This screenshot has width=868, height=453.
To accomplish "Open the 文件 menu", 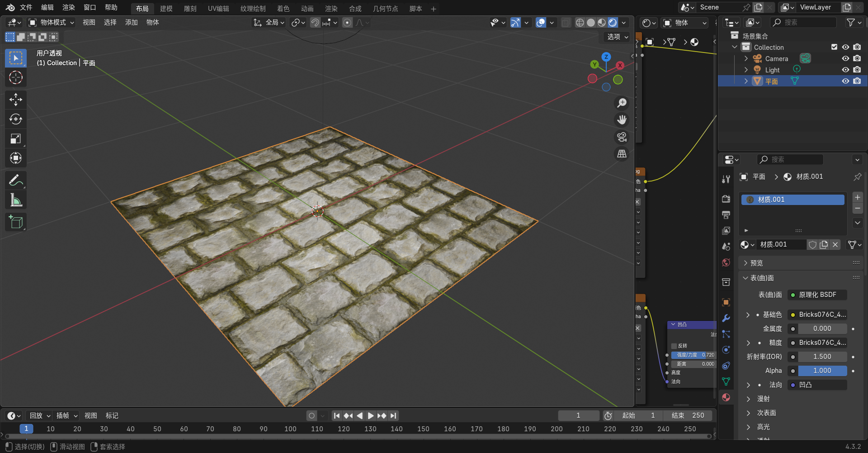I will point(26,7).
